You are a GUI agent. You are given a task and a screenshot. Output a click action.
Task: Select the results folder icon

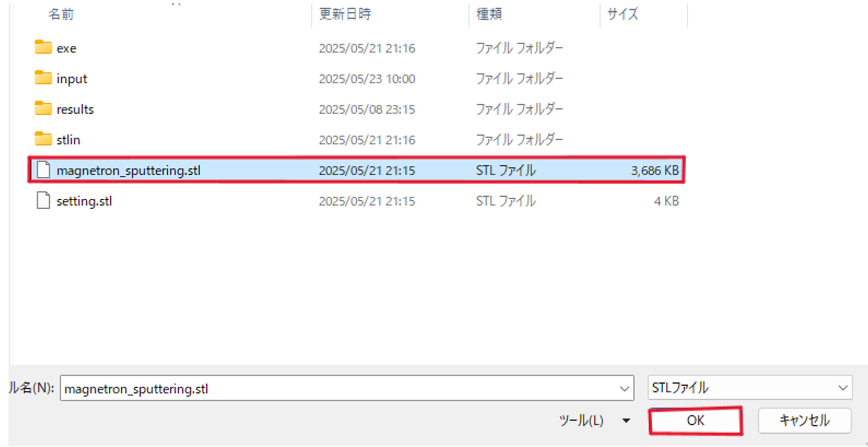point(43,108)
